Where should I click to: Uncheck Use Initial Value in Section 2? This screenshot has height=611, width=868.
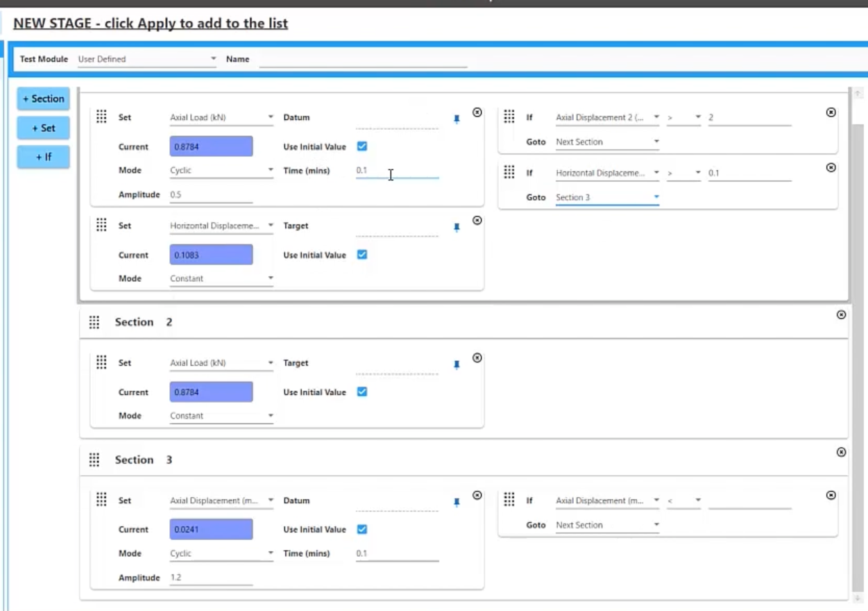point(361,392)
